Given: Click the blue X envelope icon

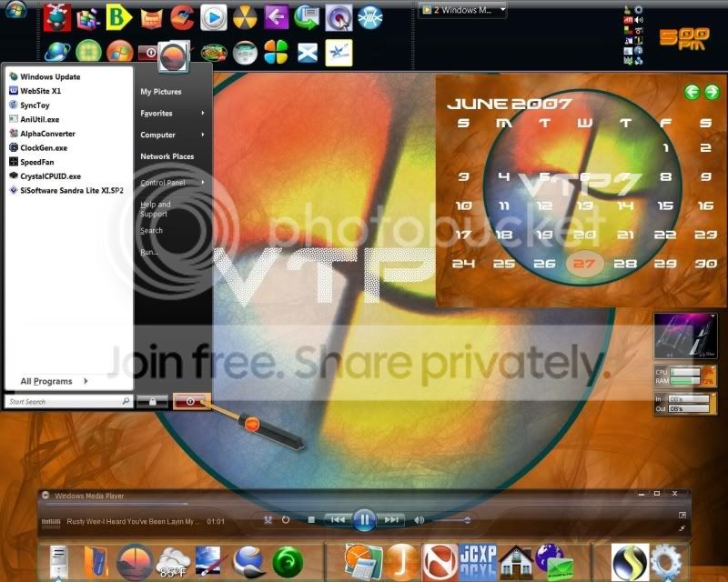Looking at the screenshot, I should coord(308,53).
